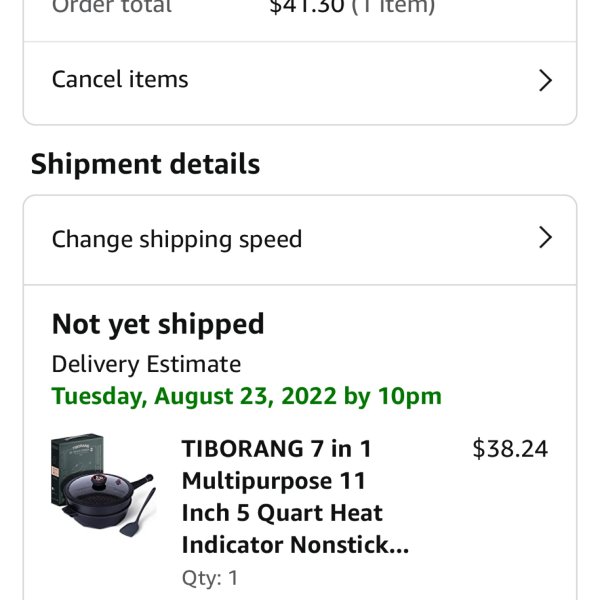
Task: Open the TIBORANG pan product thumbnail
Action: [x=103, y=485]
